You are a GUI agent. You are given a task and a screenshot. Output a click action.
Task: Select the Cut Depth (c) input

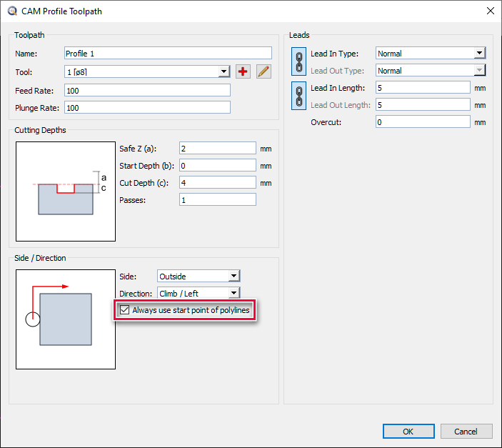click(217, 183)
